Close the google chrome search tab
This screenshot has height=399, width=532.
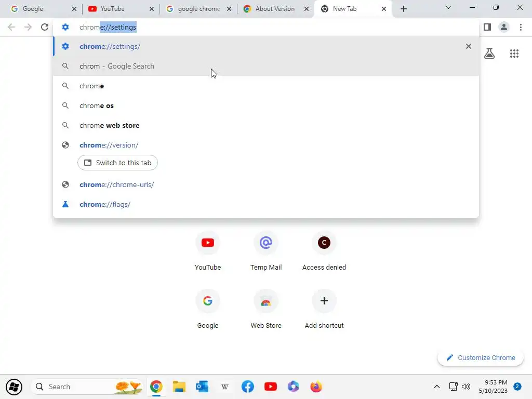pyautogui.click(x=229, y=9)
